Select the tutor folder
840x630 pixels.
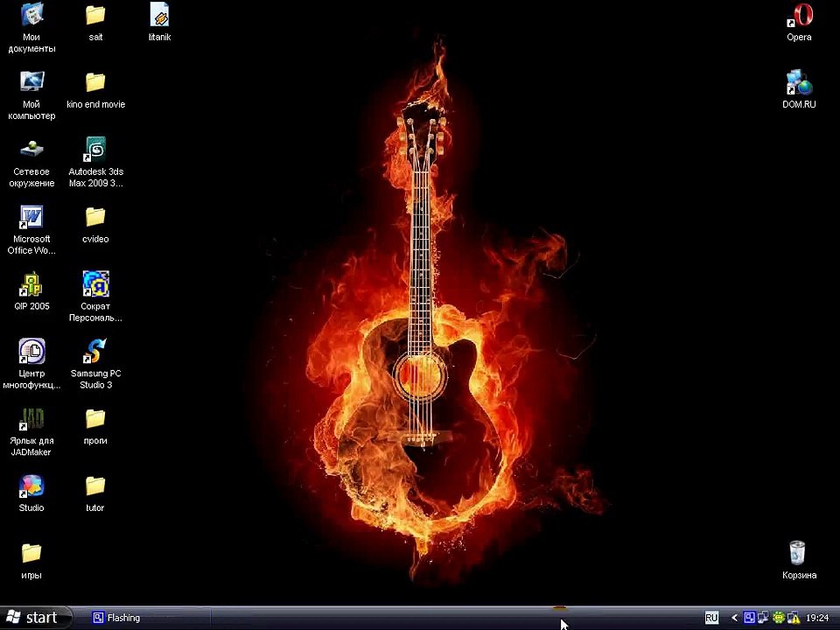click(x=95, y=493)
